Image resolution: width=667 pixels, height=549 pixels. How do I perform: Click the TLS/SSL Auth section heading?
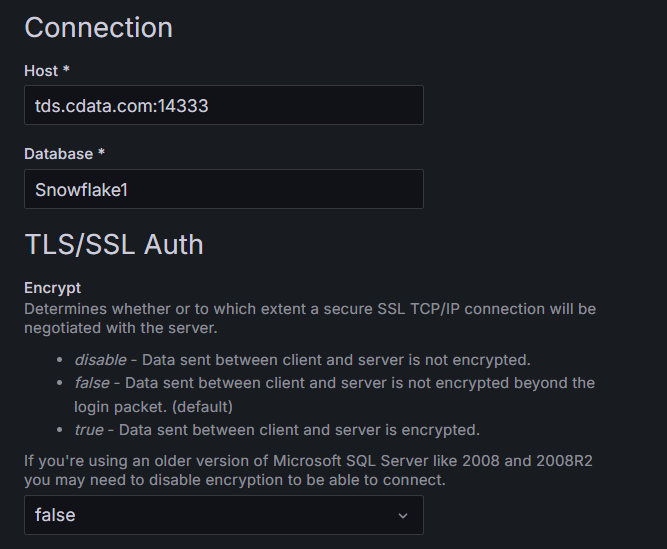[114, 244]
